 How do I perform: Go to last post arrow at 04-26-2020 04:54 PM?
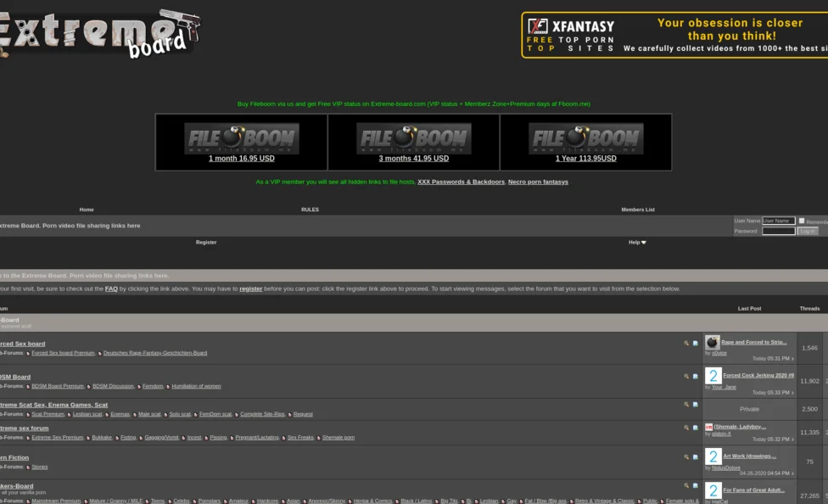(x=792, y=473)
